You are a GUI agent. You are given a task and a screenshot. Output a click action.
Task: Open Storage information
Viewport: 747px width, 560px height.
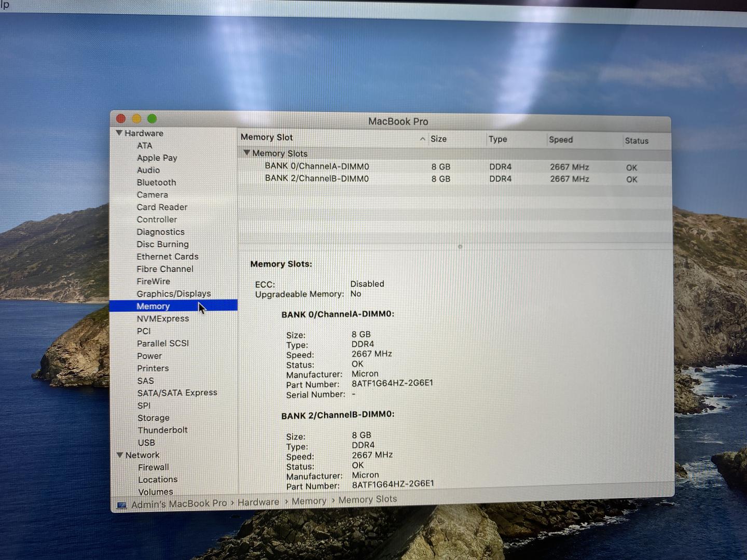[x=154, y=418]
